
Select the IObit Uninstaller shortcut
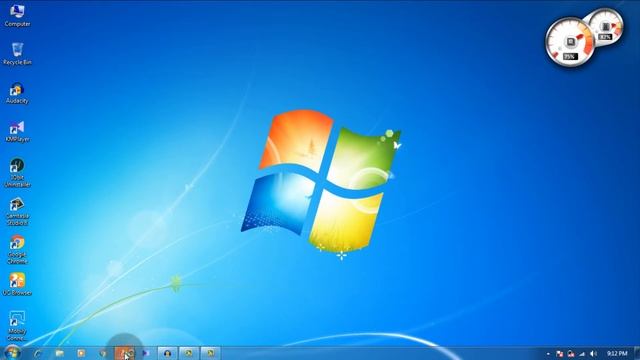(17, 172)
